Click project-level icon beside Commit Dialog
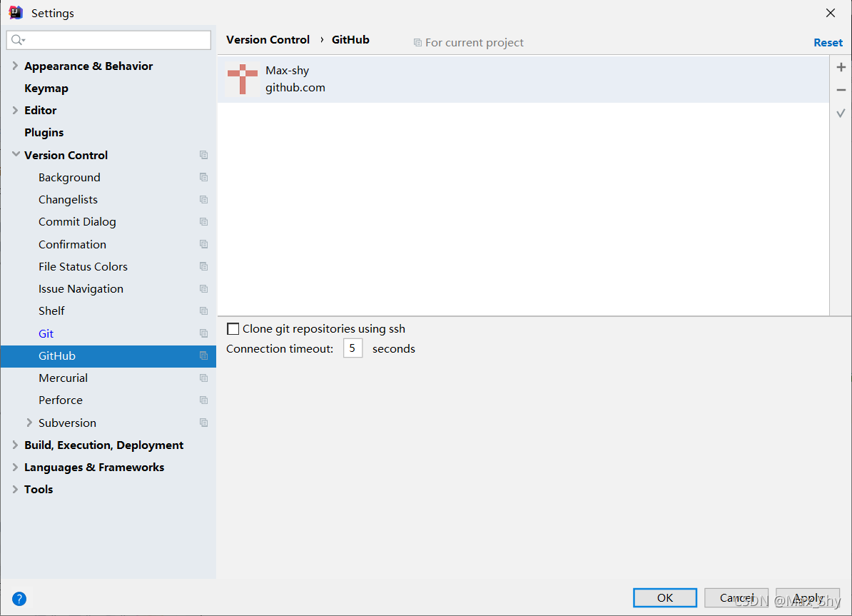Viewport: 852px width, 616px height. (204, 222)
